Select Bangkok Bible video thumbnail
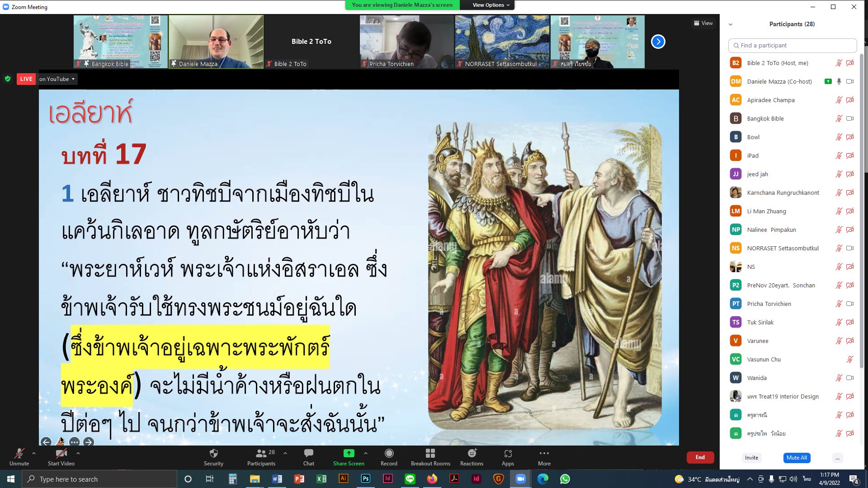The height and width of the screenshot is (488, 868). click(121, 42)
